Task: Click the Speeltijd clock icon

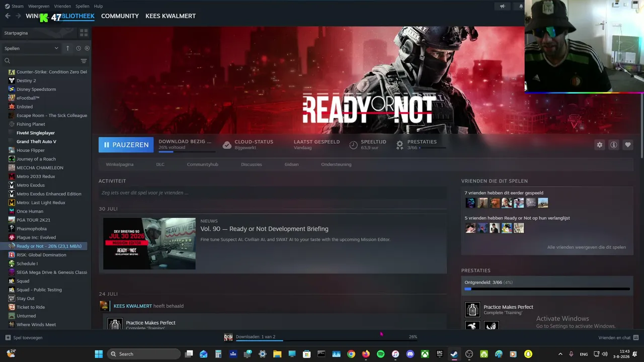Action: 354,145
